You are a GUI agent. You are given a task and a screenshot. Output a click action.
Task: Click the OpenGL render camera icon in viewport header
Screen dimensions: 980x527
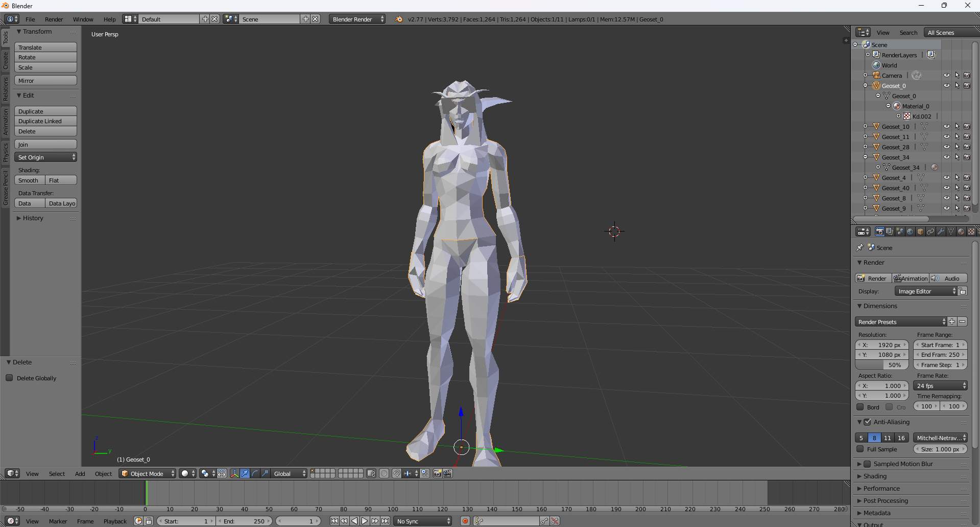437,473
